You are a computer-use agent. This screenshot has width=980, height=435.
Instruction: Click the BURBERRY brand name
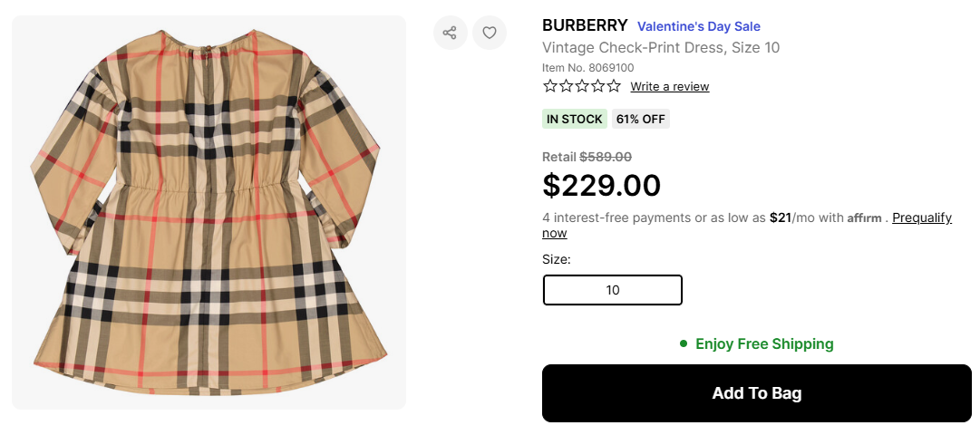(585, 25)
